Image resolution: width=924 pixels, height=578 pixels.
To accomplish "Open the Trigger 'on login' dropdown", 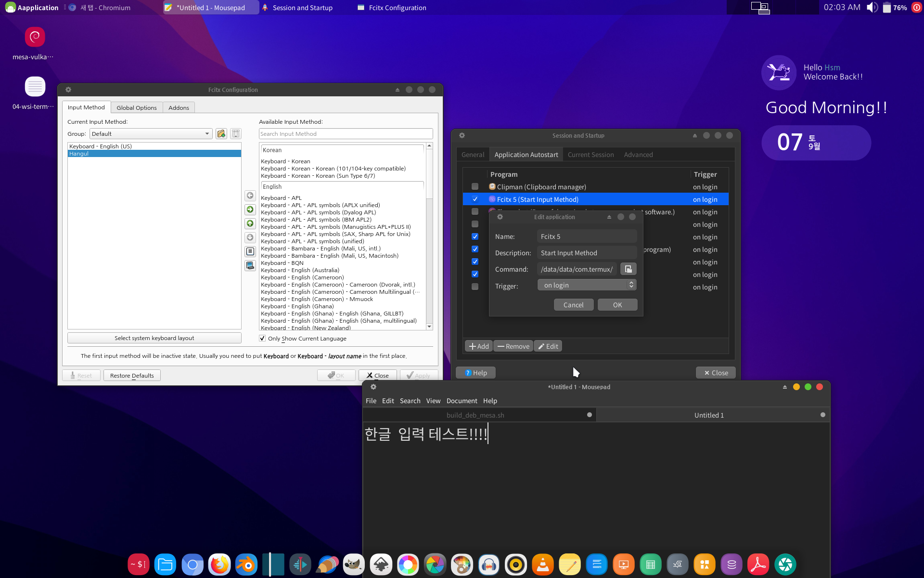I will tap(587, 285).
